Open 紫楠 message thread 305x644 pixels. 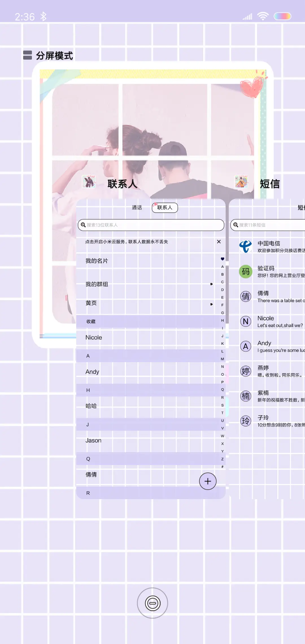[267, 396]
